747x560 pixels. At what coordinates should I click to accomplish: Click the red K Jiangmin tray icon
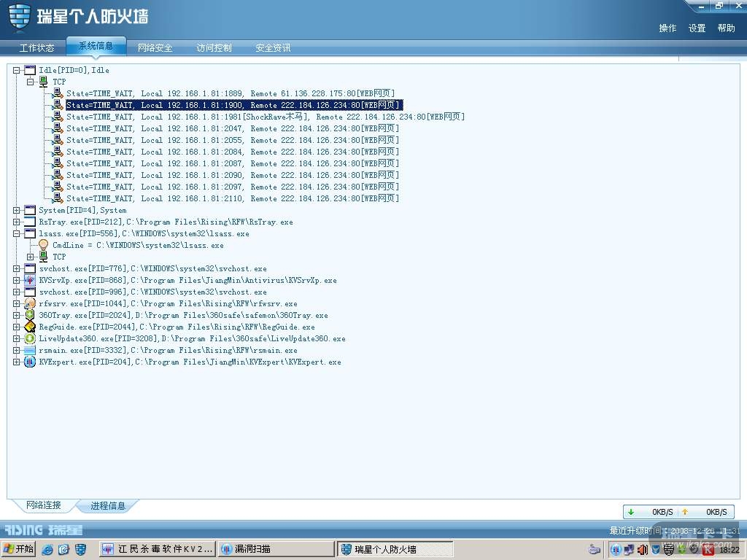pyautogui.click(x=708, y=550)
